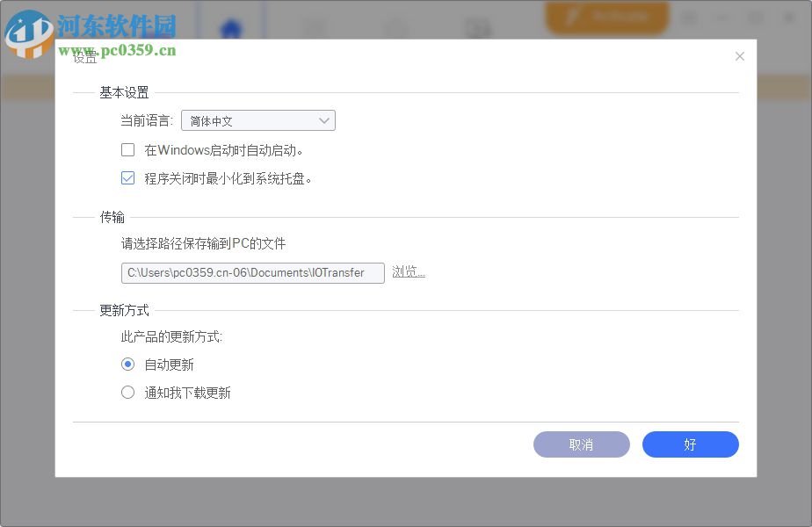Enable 在Windows启动时自动启动 option
The image size is (812, 527).
point(127,149)
